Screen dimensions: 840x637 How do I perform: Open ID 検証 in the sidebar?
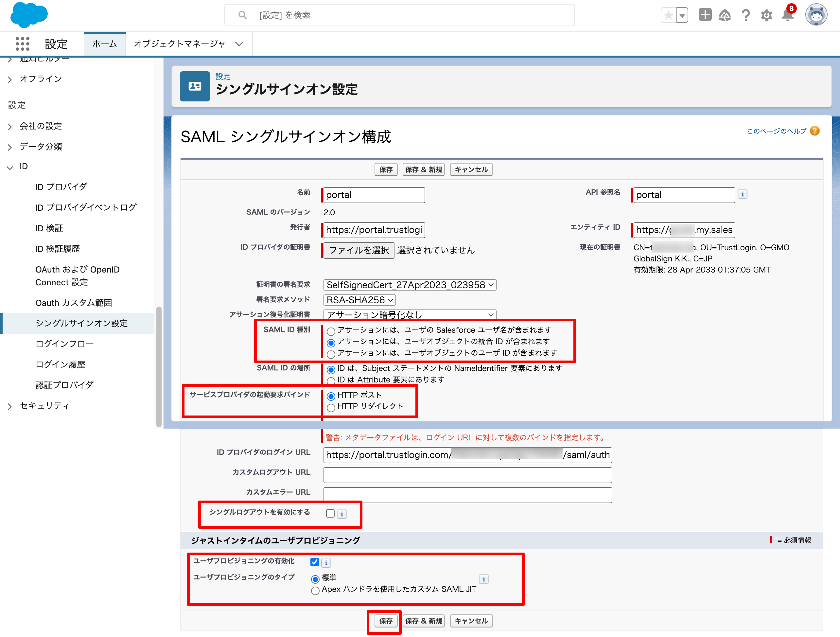click(x=49, y=228)
